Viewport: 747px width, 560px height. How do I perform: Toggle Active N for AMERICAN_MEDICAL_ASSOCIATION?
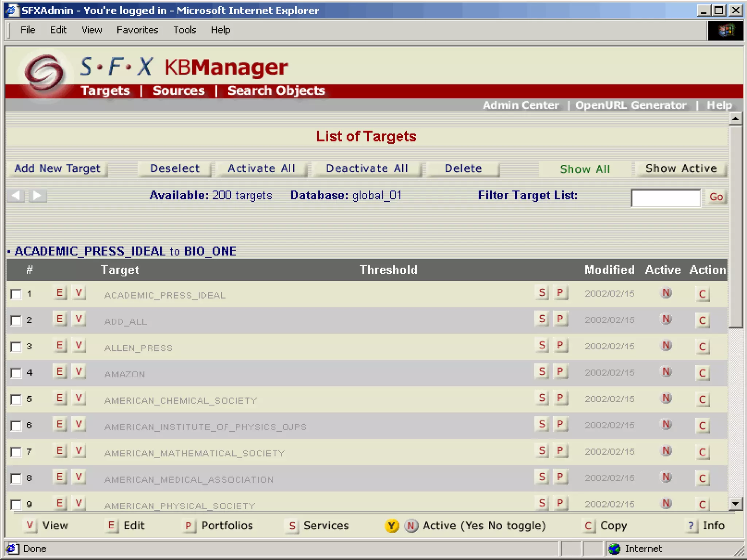666,477
